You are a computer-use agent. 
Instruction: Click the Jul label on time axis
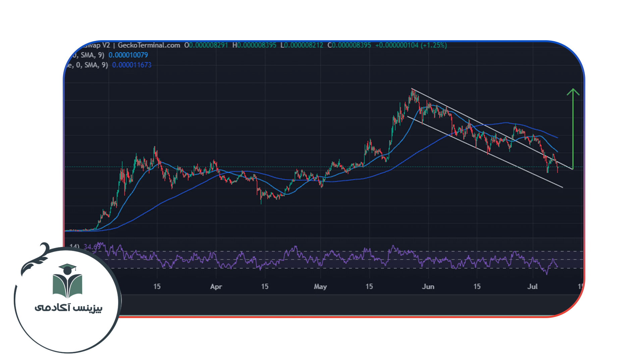tap(532, 287)
